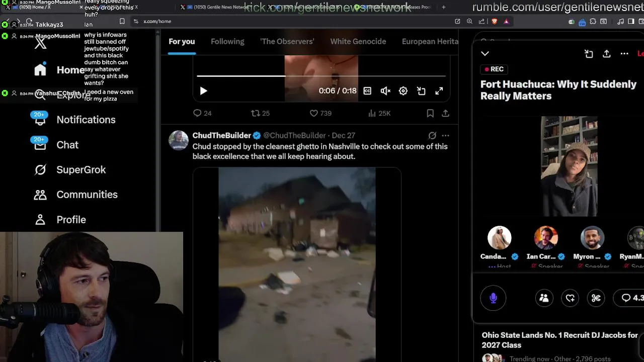Open the Ohio State Lands No. 1 Recruit trend
Screen dimensions: 644x362
[559, 340]
